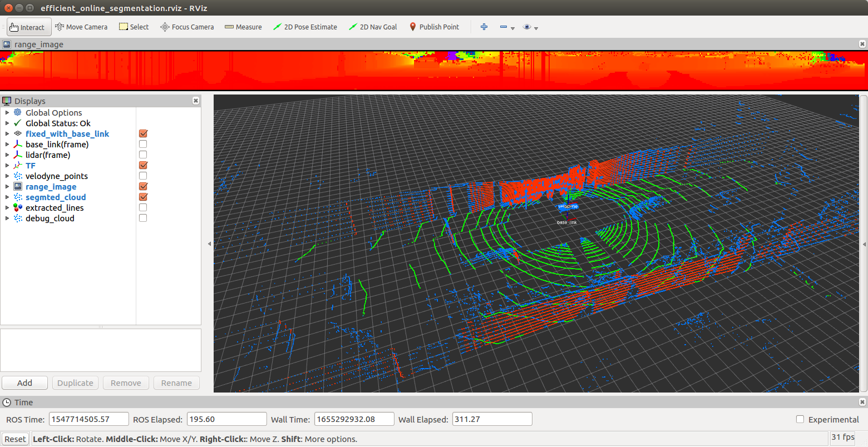This screenshot has width=868, height=447.
Task: Expand the Global Status tree row
Action: tap(7, 123)
